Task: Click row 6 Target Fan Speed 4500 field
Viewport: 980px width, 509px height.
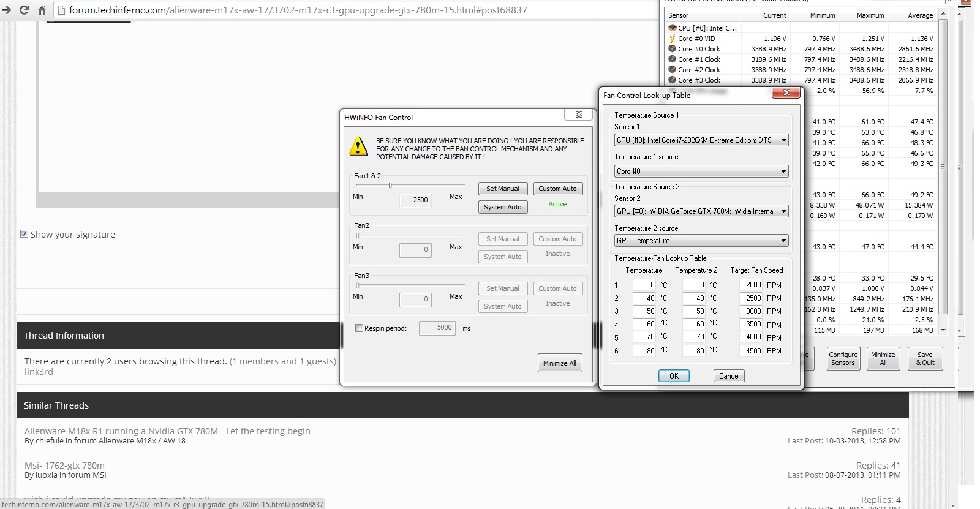Action: (751, 351)
